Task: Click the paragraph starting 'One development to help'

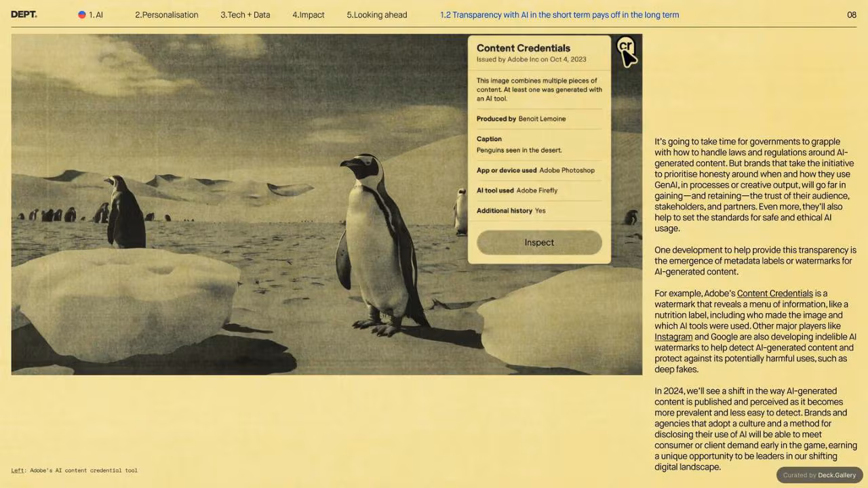Action: (755, 261)
